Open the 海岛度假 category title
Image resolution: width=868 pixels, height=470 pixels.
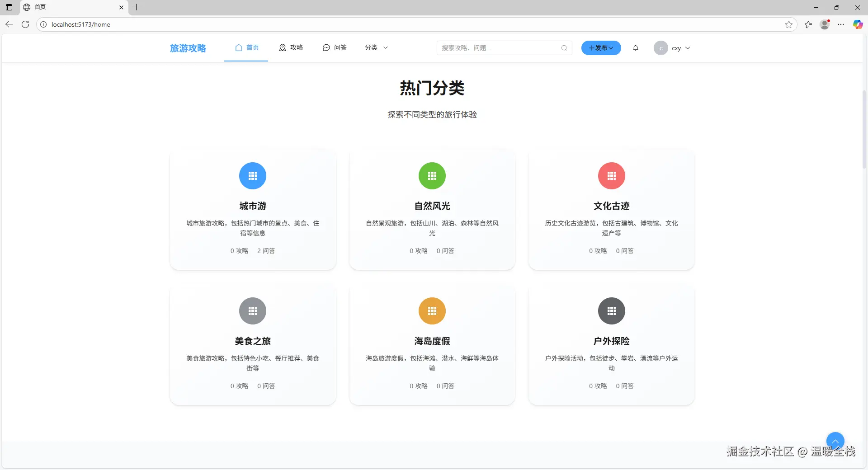pos(432,341)
